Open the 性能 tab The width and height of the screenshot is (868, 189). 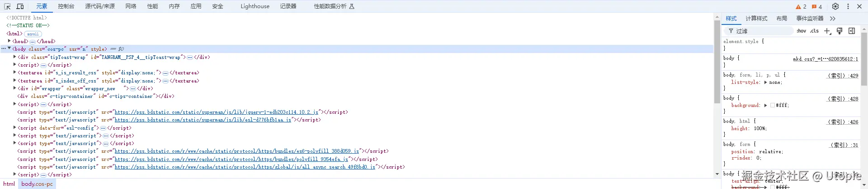pyautogui.click(x=153, y=6)
